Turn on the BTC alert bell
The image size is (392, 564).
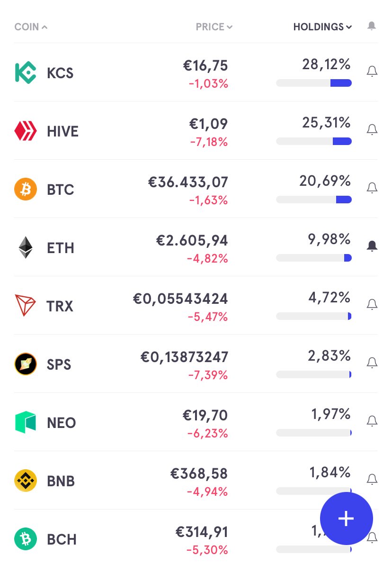[x=372, y=188]
